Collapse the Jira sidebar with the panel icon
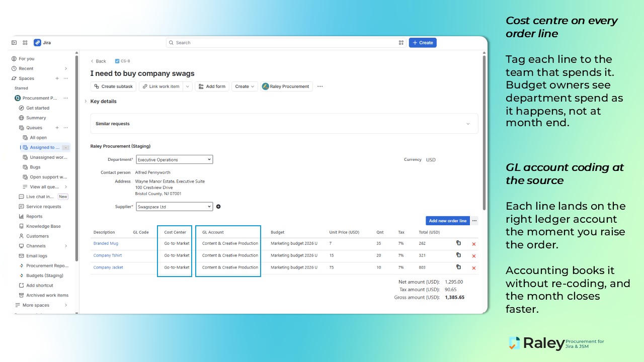This screenshot has width=644, height=362. tap(14, 43)
